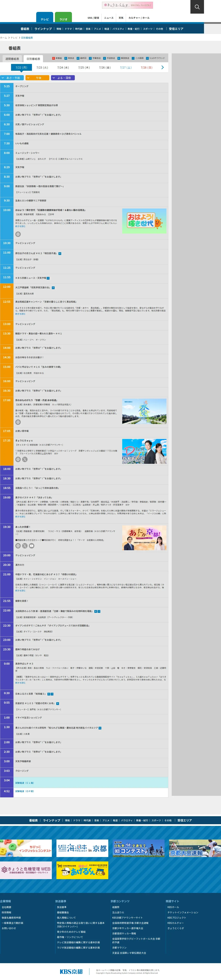Open カルチャー/ホール header link

pos(139,18)
